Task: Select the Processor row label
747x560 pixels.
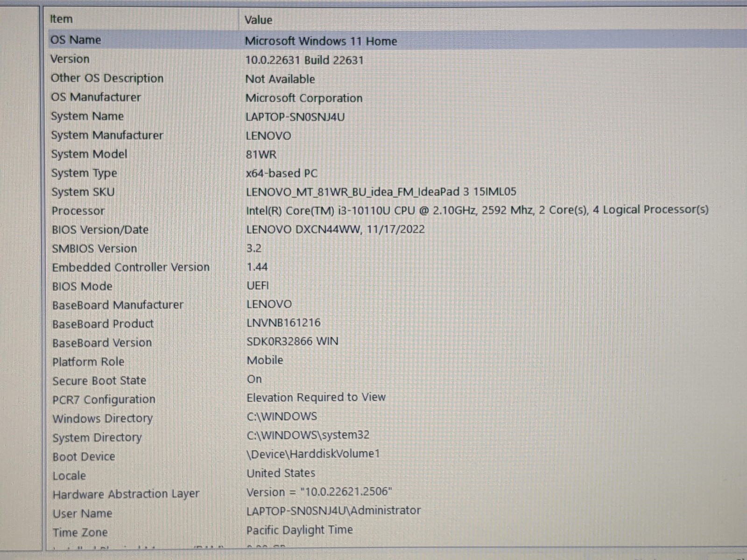Action: click(78, 211)
